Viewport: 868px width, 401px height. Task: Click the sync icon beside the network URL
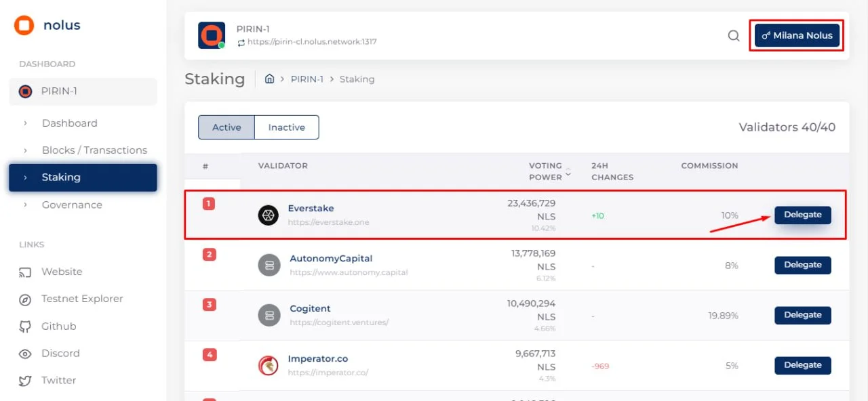(x=242, y=41)
